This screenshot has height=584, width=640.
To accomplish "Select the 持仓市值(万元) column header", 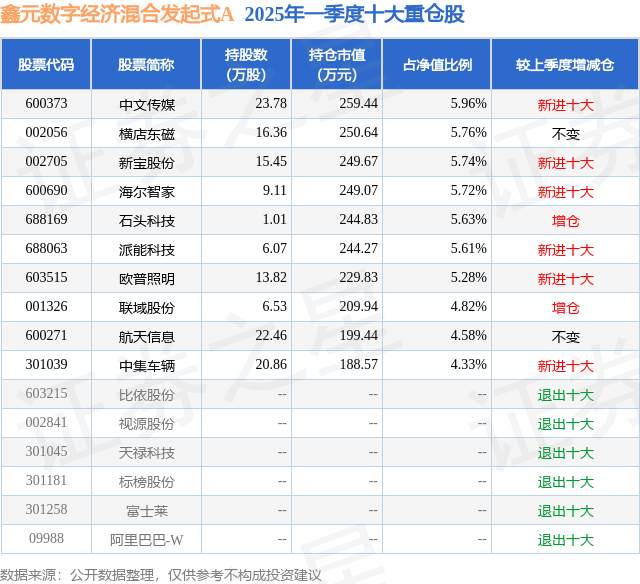I will [337, 65].
